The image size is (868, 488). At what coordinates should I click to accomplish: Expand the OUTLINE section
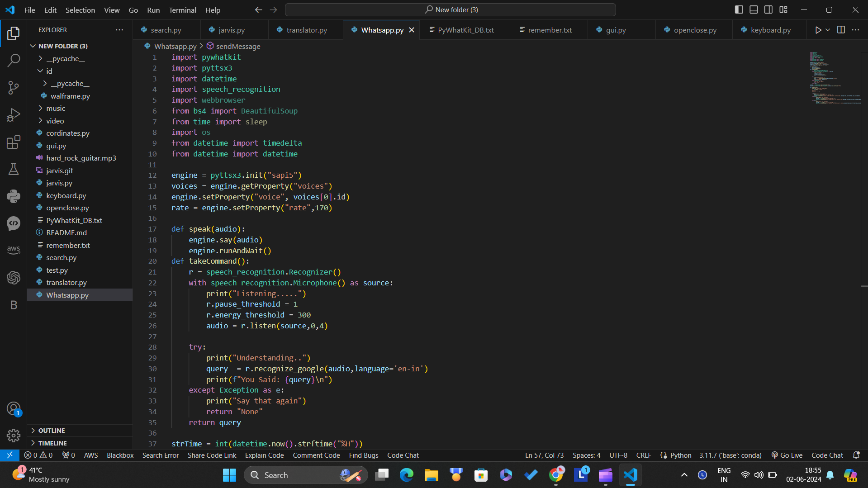click(x=51, y=431)
